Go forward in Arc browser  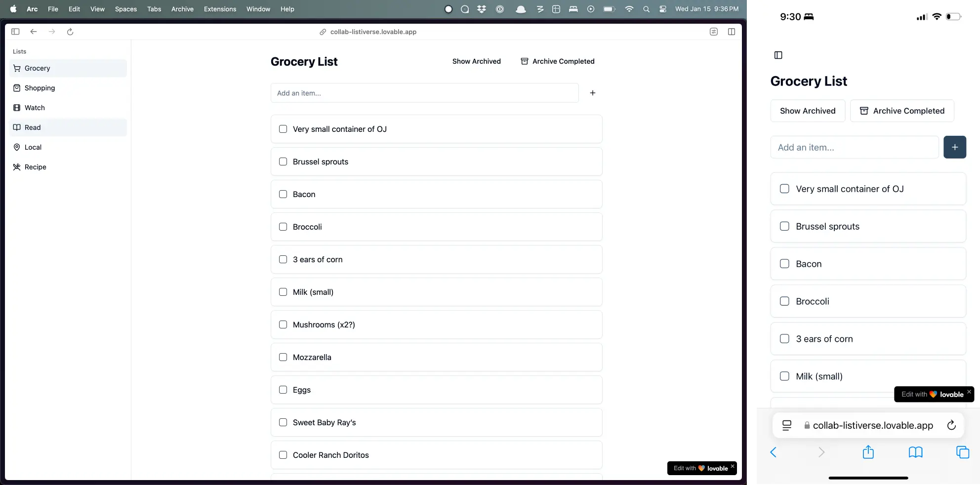pyautogui.click(x=52, y=32)
